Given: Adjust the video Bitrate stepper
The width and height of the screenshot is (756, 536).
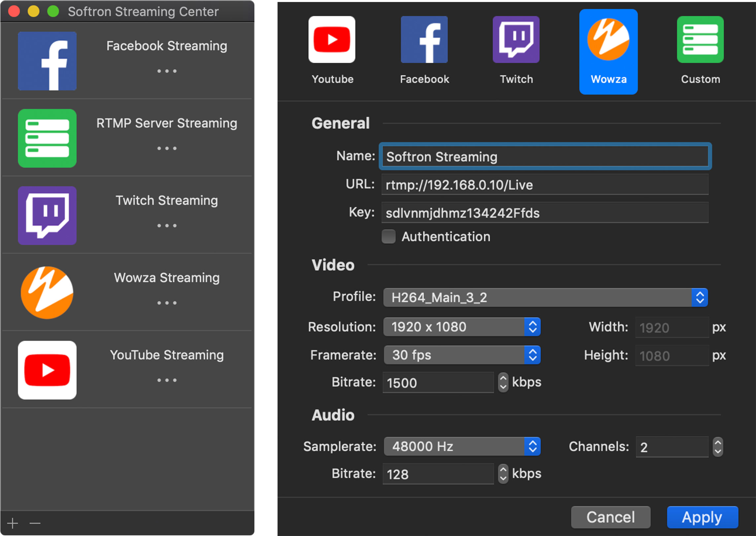Looking at the screenshot, I should (x=503, y=382).
